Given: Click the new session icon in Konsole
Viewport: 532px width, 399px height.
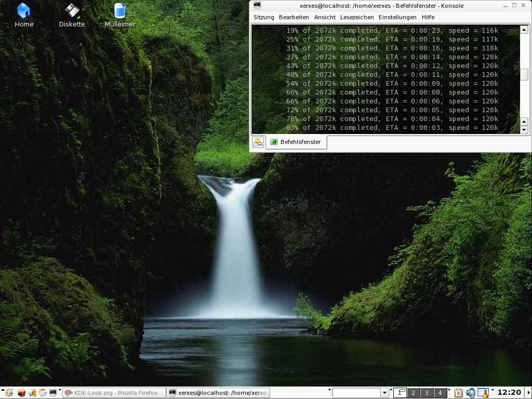Looking at the screenshot, I should [x=258, y=142].
